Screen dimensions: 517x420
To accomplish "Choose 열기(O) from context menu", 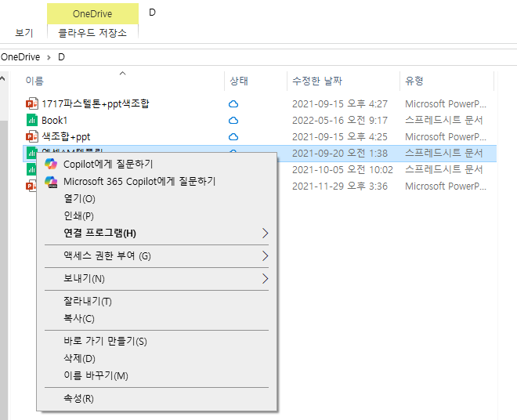I will tap(157, 198).
